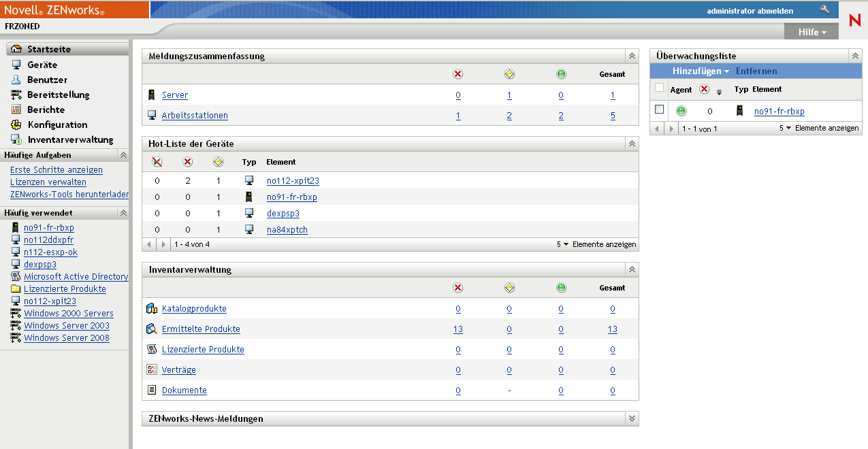868x449 pixels.
Task: Change Hot-Liste items-per-page count dropdown
Action: (562, 244)
